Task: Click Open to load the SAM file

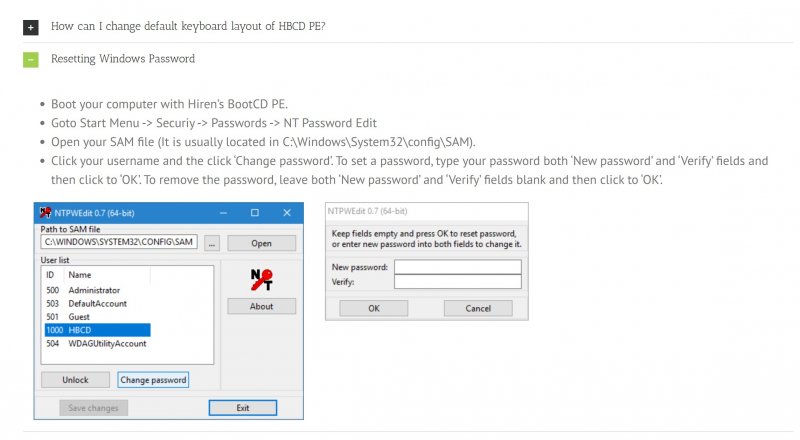Action: pos(261,243)
